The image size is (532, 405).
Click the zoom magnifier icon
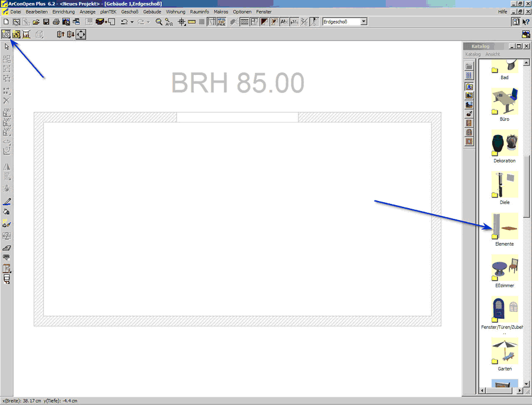[159, 22]
